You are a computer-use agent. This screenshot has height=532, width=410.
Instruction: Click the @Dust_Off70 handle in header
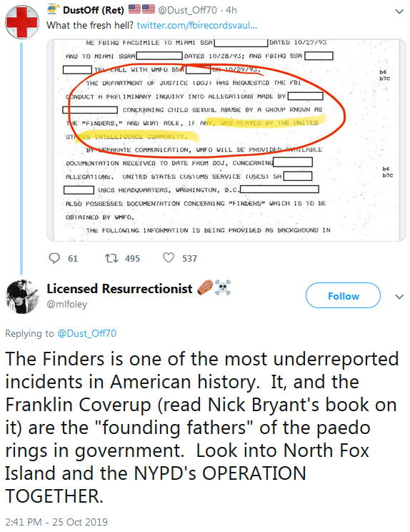187,10
